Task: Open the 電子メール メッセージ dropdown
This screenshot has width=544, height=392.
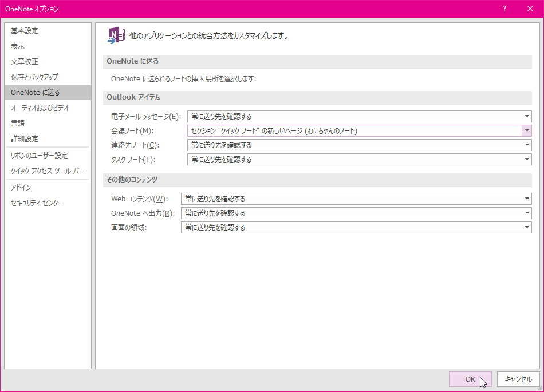Action: [359, 117]
